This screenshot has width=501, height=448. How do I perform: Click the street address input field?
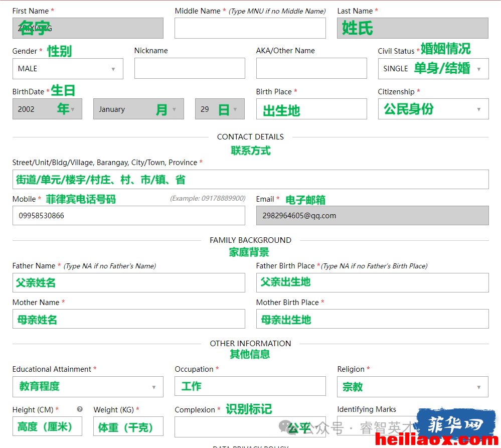click(251, 179)
